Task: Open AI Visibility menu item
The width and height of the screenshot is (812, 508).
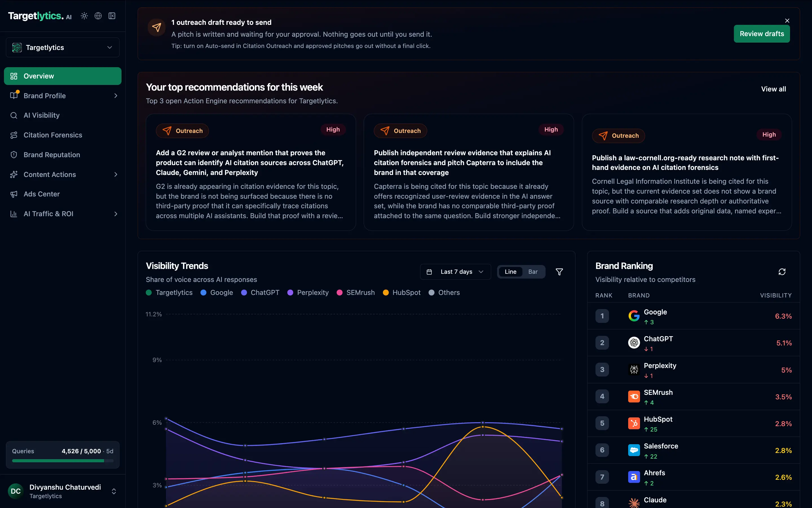Action: 63,115
